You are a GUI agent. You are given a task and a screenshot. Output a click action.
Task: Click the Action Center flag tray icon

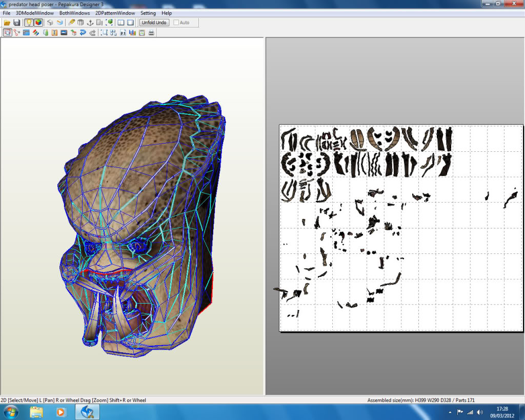[x=460, y=412]
